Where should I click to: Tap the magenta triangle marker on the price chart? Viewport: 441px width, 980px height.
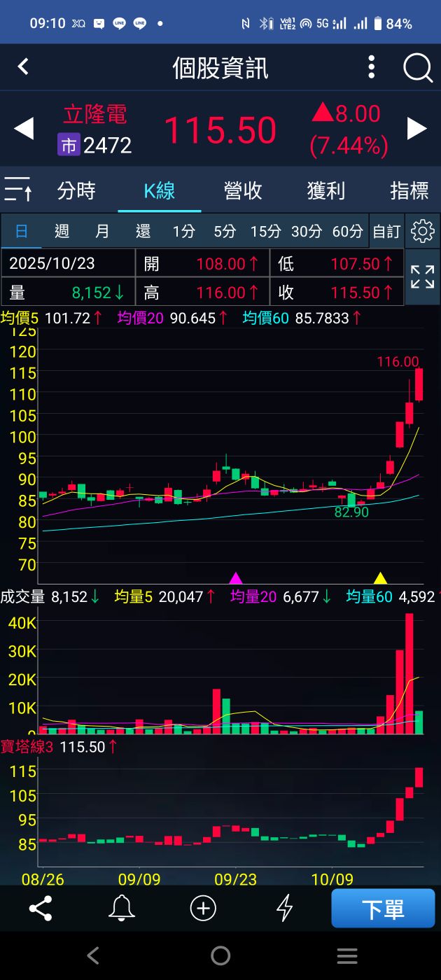(236, 578)
